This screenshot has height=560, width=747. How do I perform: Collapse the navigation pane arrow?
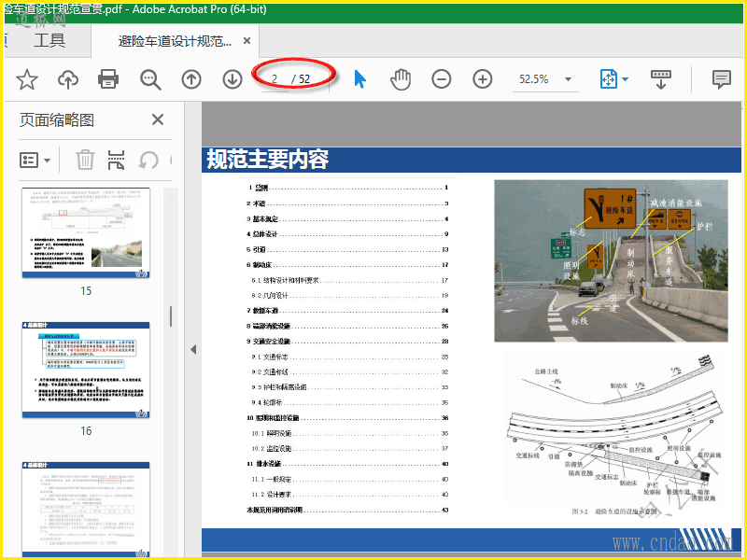(x=193, y=349)
